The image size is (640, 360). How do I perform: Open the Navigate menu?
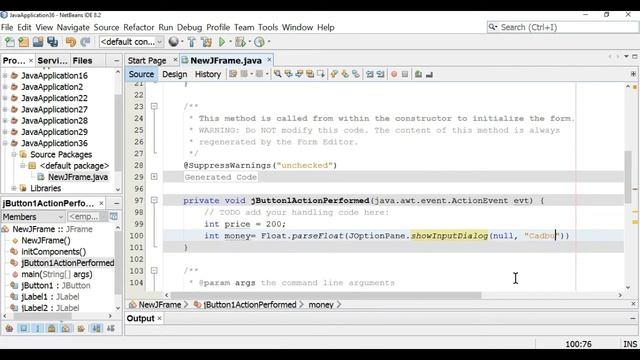tap(73, 27)
